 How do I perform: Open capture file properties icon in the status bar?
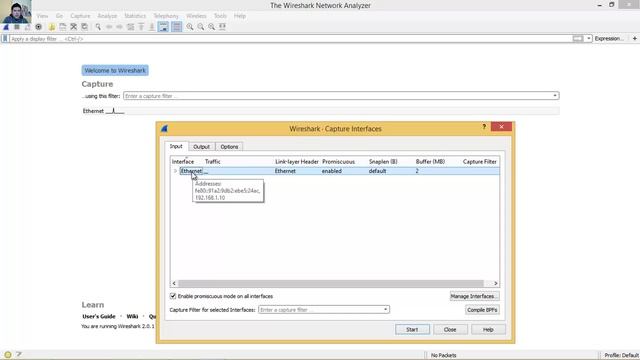(x=19, y=355)
